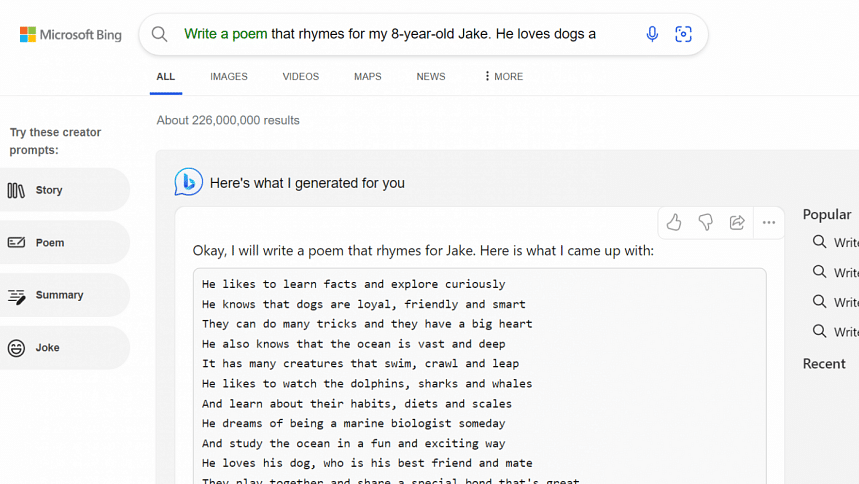The image size is (859, 484).
Task: Open the NEWS tab
Action: tap(431, 77)
